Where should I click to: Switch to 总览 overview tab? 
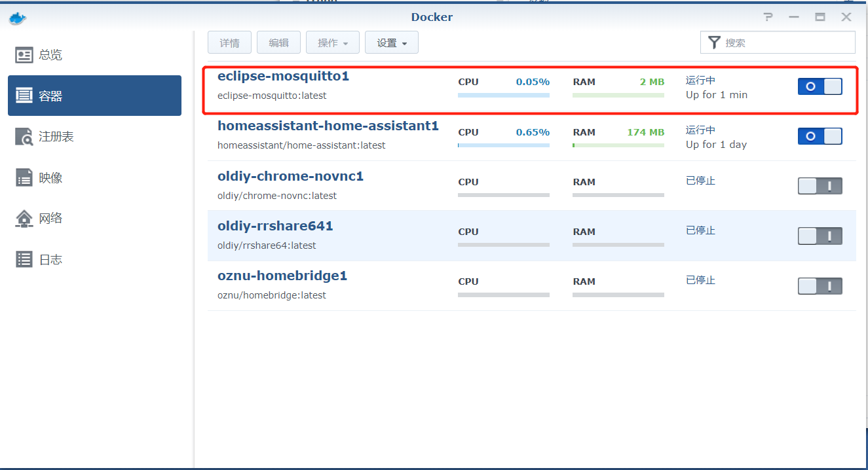[x=94, y=55]
